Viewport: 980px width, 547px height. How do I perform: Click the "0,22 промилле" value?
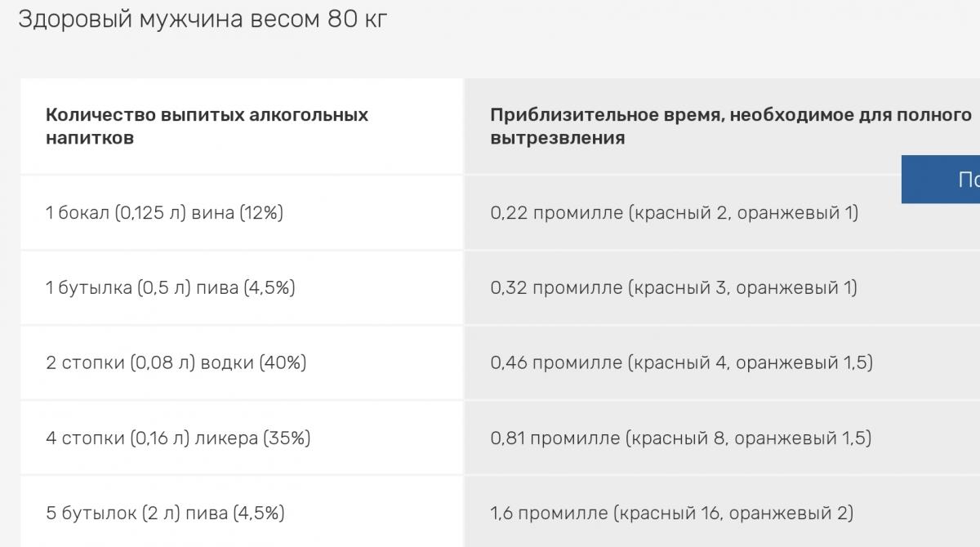click(556, 213)
